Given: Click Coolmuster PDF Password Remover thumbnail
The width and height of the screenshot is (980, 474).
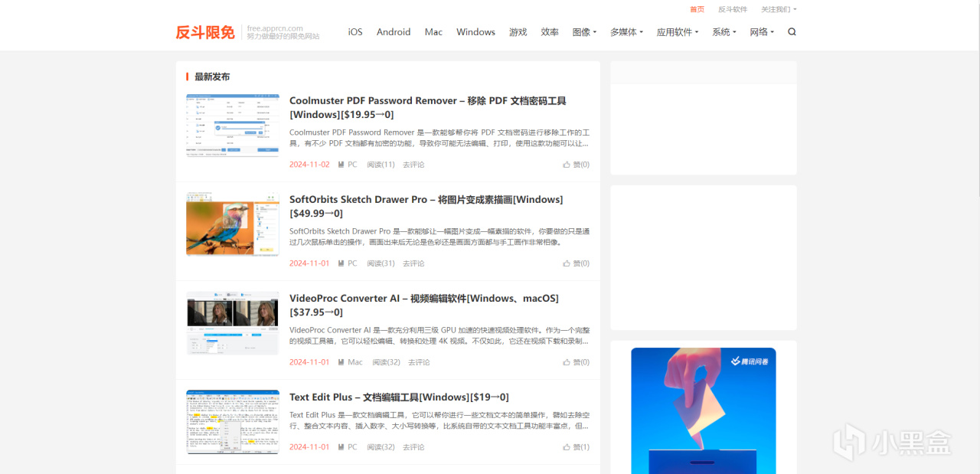Looking at the screenshot, I should coord(233,126).
